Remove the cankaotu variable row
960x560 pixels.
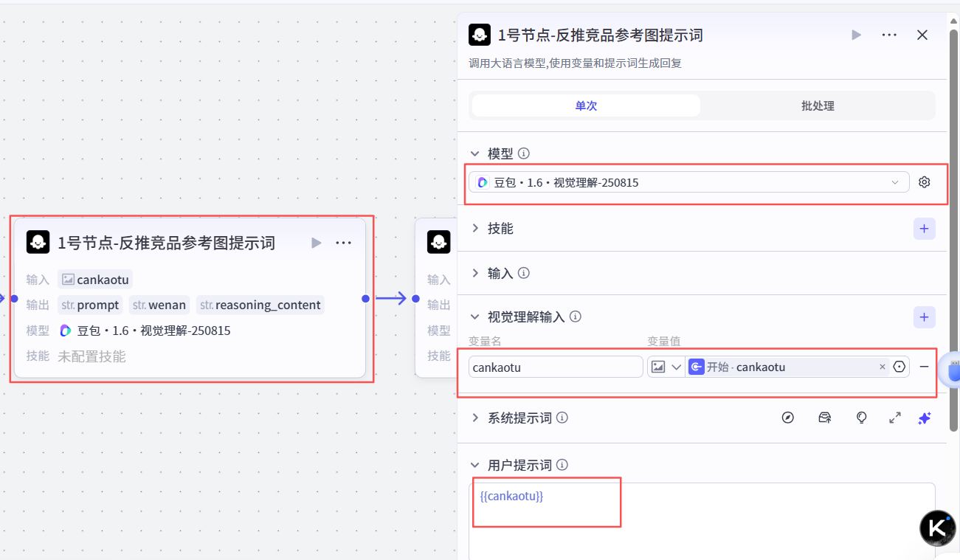924,367
